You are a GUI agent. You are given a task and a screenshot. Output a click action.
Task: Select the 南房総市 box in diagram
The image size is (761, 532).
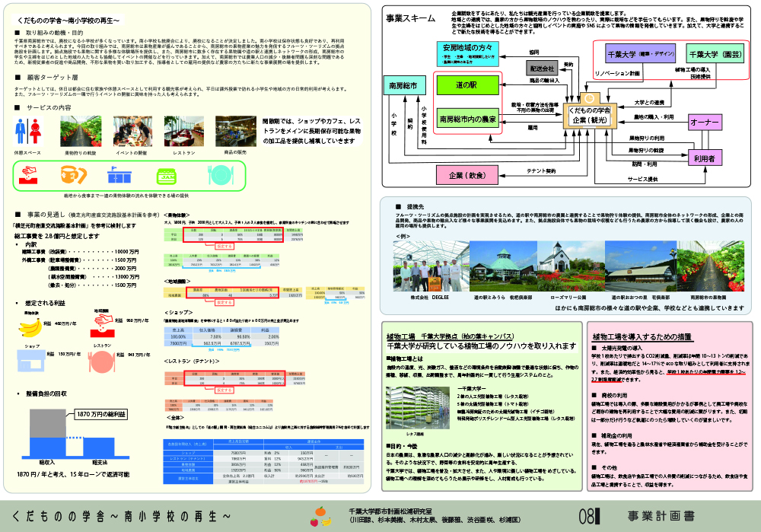tap(403, 84)
